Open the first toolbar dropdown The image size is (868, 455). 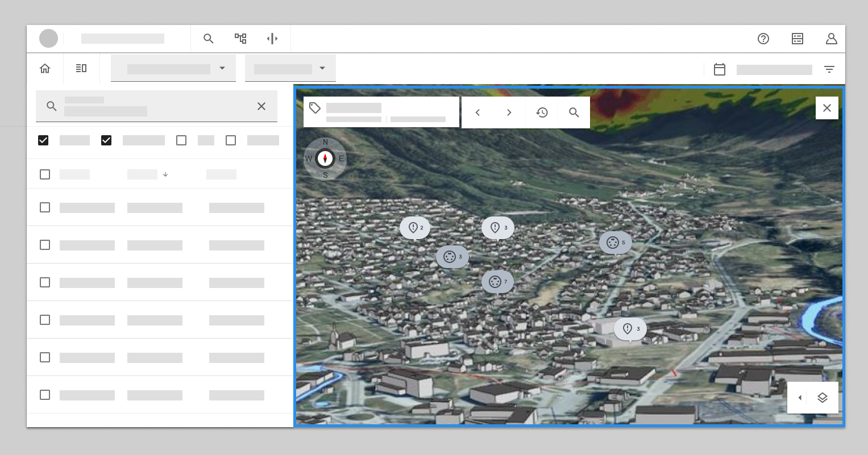point(173,69)
